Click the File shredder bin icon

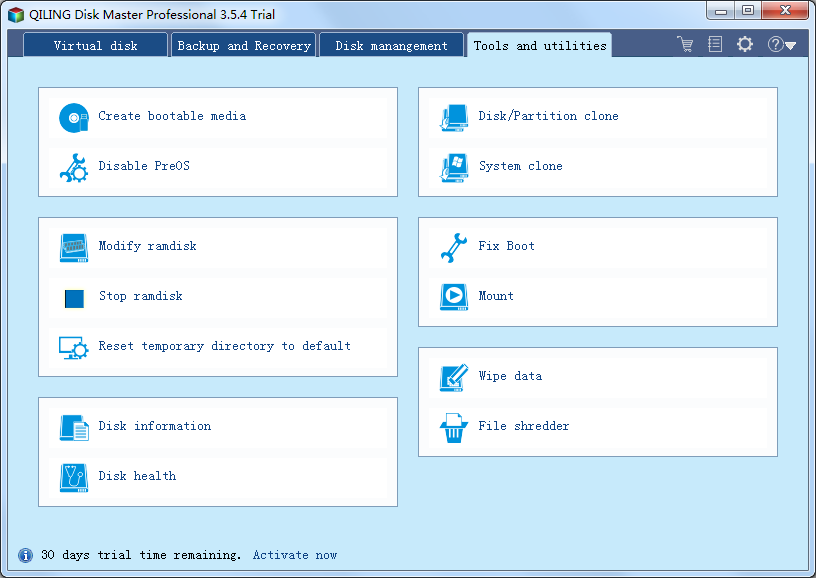[x=454, y=427]
